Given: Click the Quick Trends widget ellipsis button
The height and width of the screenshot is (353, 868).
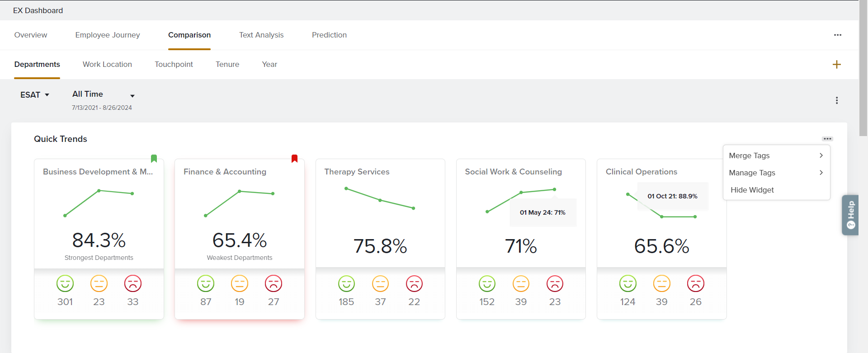Looking at the screenshot, I should (827, 139).
